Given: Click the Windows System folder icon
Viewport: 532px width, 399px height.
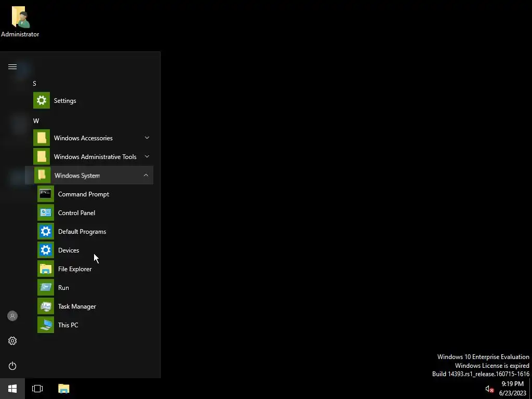Looking at the screenshot, I should pos(42,175).
